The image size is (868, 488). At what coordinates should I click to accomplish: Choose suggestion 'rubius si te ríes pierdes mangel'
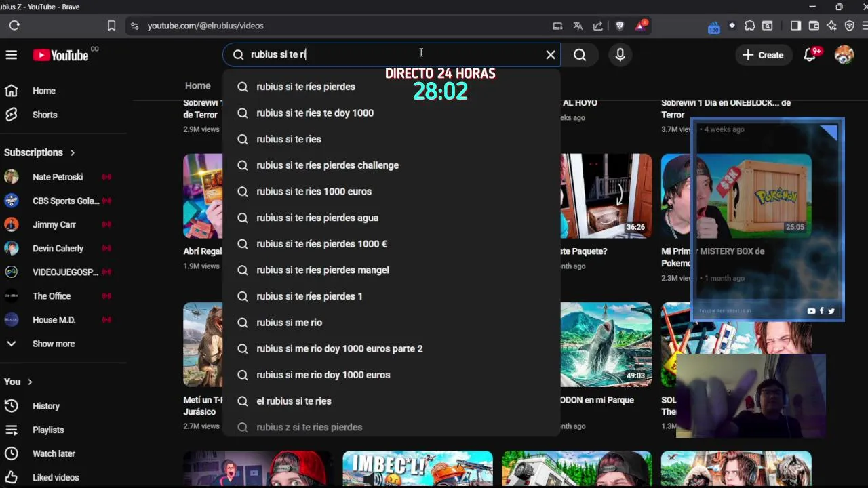pyautogui.click(x=391, y=270)
